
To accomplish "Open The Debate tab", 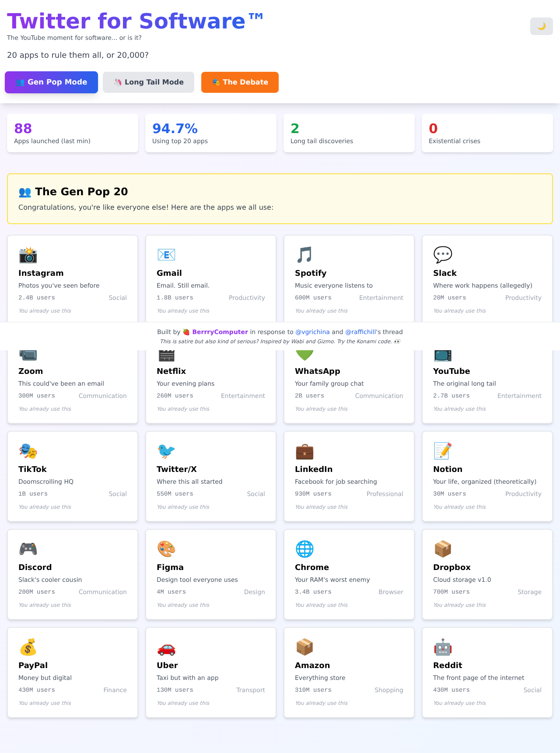I will [240, 82].
